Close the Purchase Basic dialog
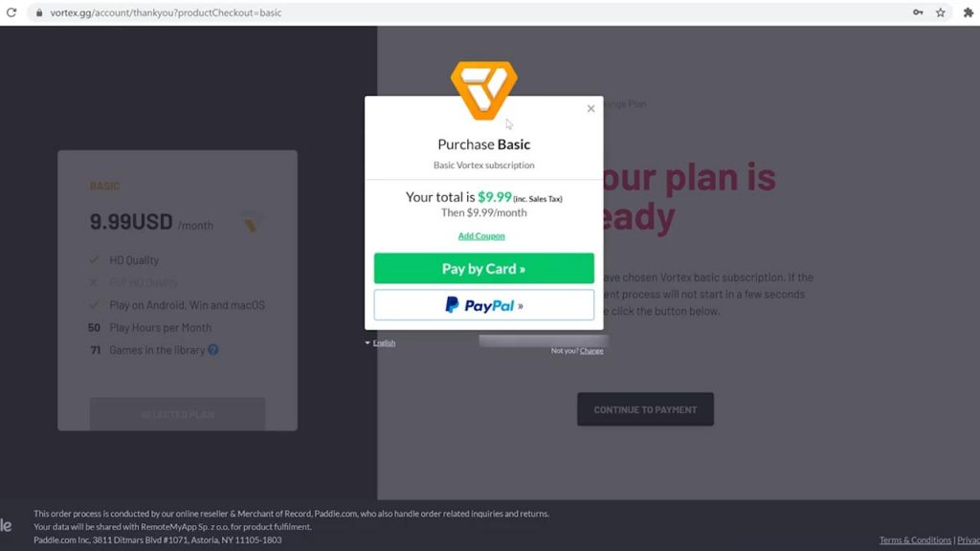Image resolution: width=980 pixels, height=551 pixels. click(x=590, y=109)
